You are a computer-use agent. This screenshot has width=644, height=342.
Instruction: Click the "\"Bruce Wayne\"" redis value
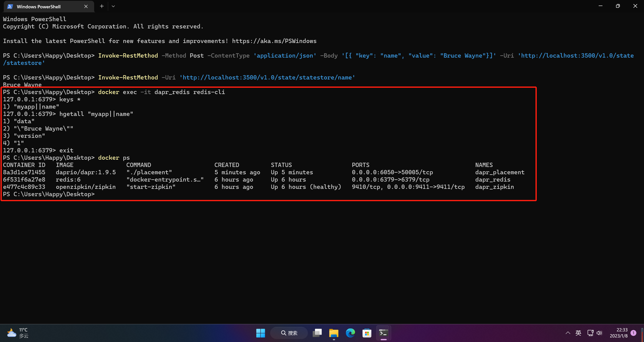coord(44,129)
